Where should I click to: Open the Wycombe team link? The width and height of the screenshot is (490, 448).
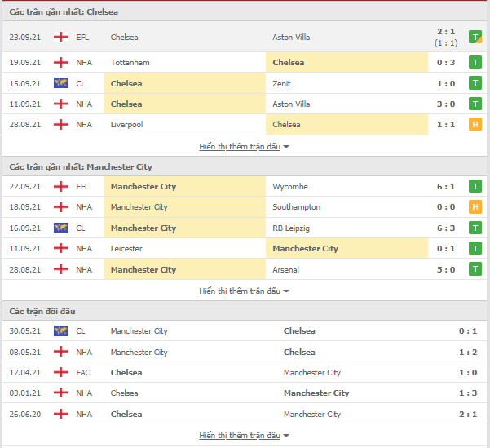coord(290,187)
